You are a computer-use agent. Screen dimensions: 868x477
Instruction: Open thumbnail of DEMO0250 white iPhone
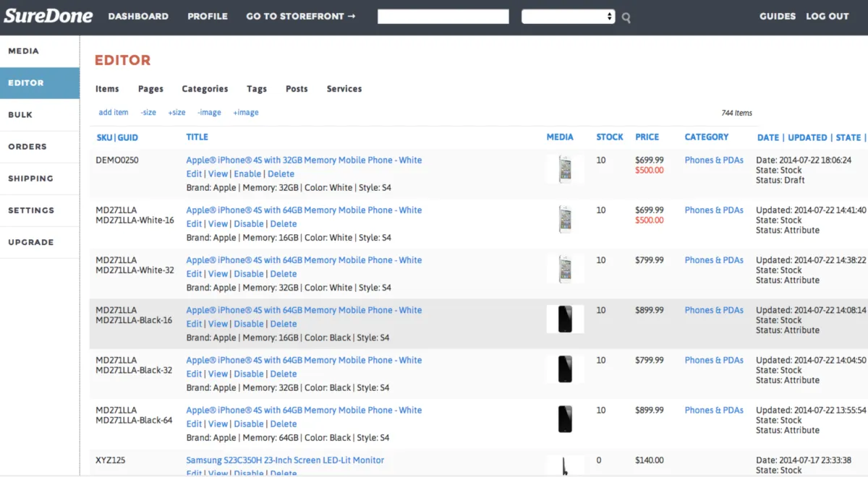(x=565, y=170)
